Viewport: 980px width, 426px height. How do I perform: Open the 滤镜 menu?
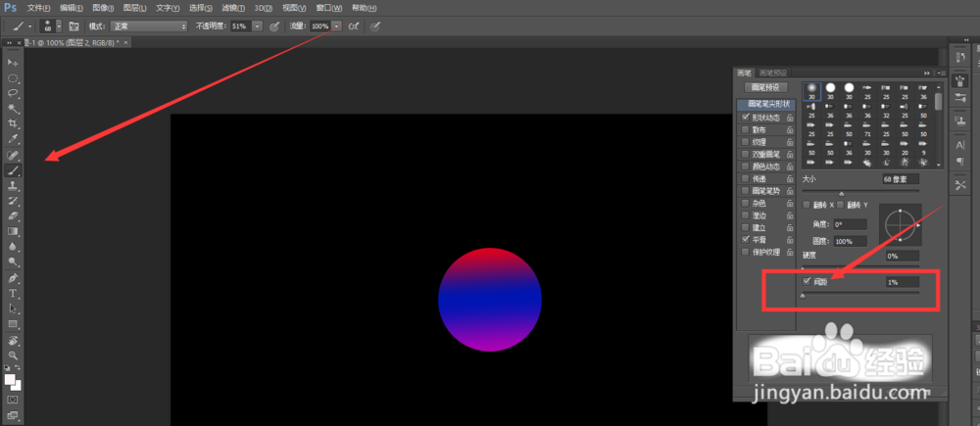coord(234,8)
